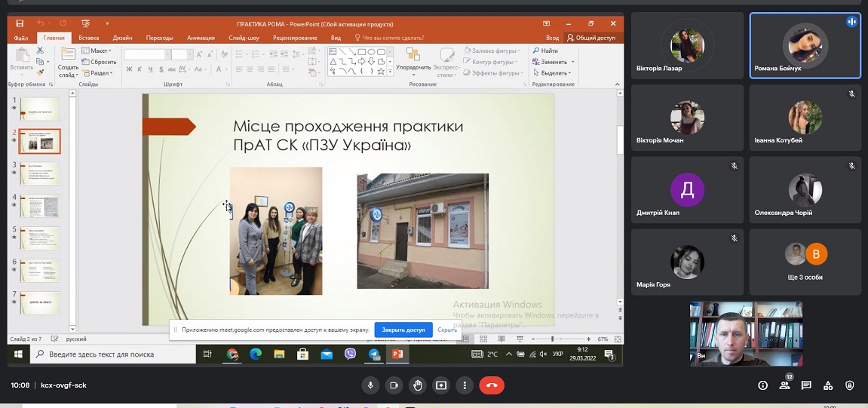Click Общий доступ share button
Viewport: 868px width, 408px height.
590,38
